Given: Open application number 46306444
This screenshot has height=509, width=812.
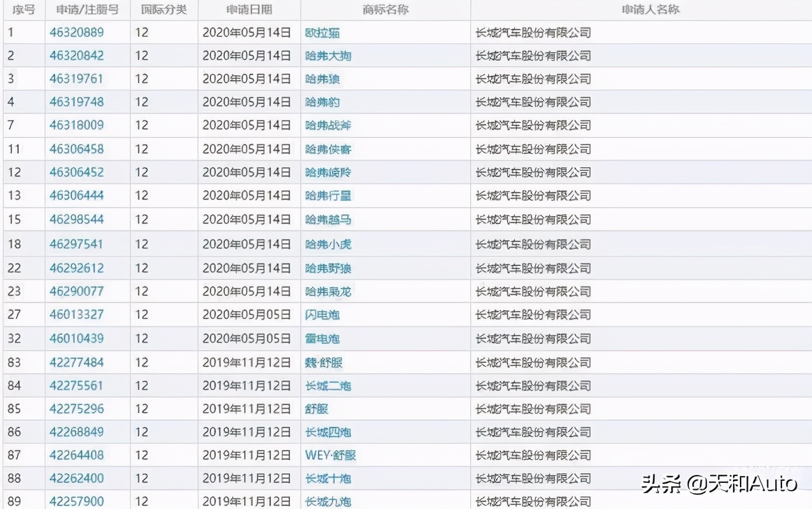Looking at the screenshot, I should tap(76, 195).
